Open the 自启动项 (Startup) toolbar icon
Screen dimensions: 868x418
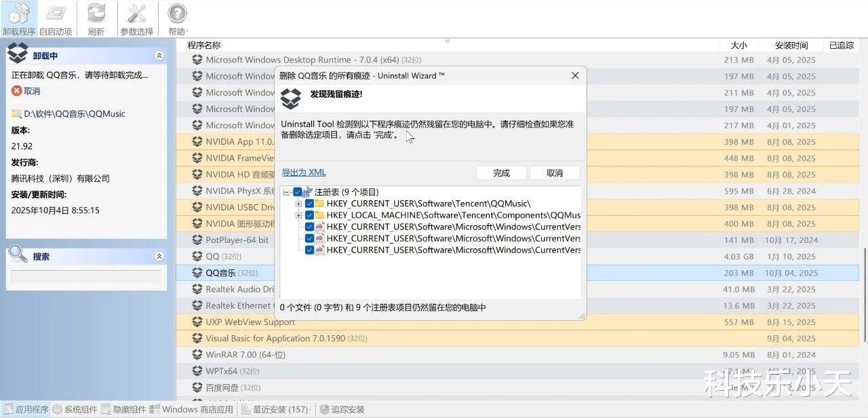pos(56,19)
